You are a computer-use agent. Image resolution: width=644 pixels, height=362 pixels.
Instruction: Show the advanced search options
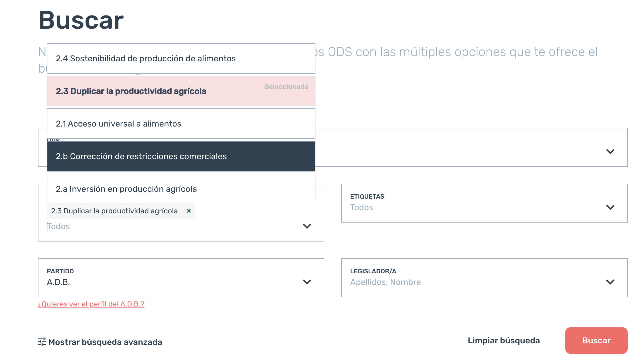pyautogui.click(x=100, y=342)
